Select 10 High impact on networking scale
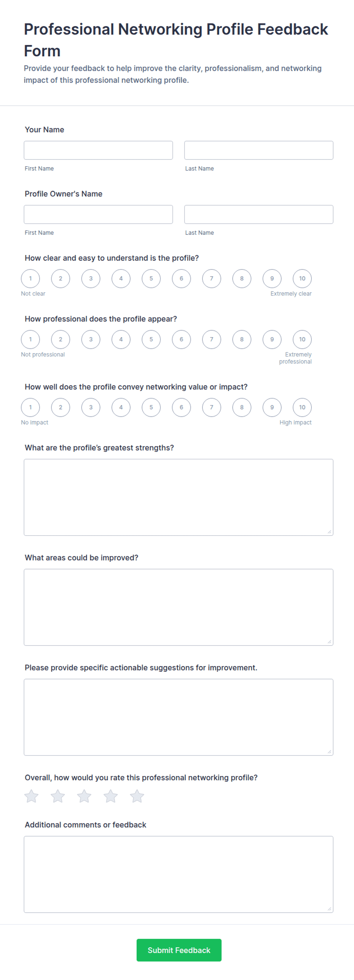 (302, 407)
